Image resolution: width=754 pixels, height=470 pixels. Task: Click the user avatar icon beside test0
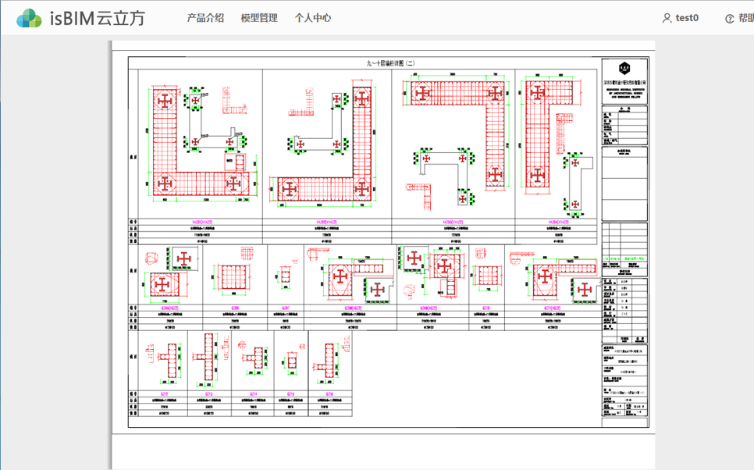[x=667, y=18]
